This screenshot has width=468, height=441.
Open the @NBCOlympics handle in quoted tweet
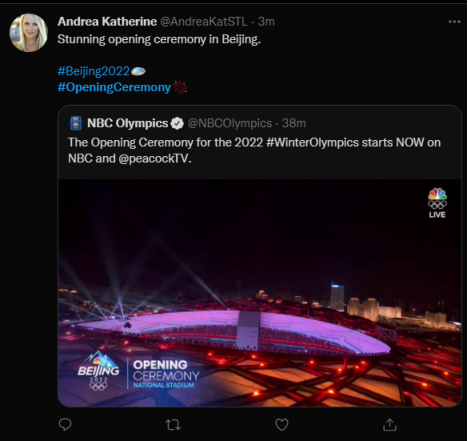[230, 123]
